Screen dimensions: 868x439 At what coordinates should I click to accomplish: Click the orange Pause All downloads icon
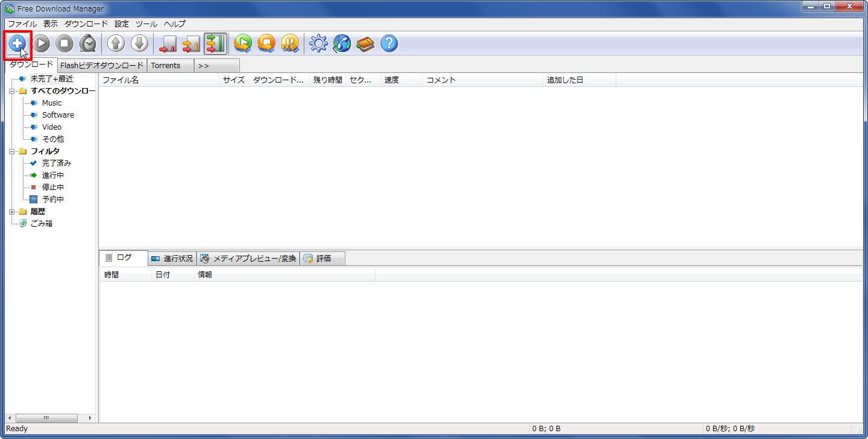point(290,43)
